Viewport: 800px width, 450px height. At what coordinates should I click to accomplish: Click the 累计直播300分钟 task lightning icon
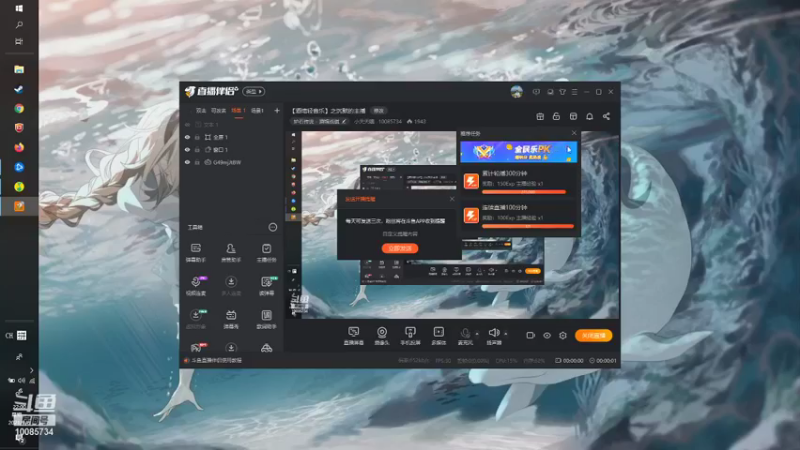471,181
